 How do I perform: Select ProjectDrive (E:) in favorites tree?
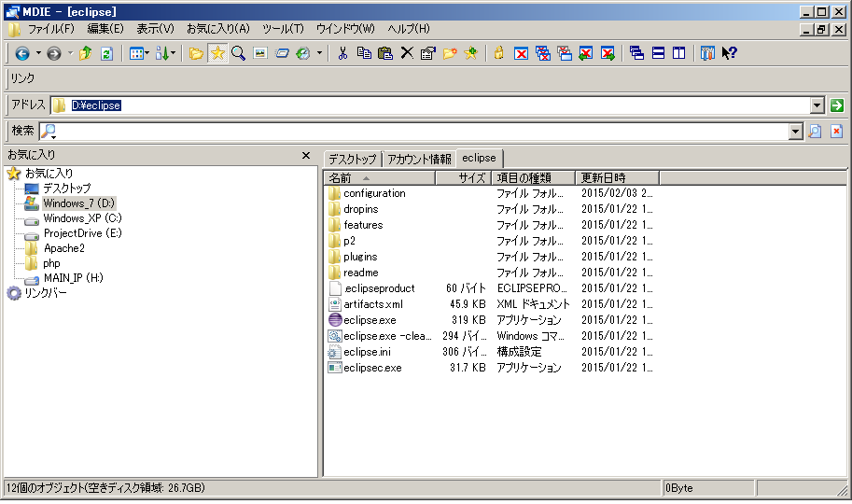[83, 233]
